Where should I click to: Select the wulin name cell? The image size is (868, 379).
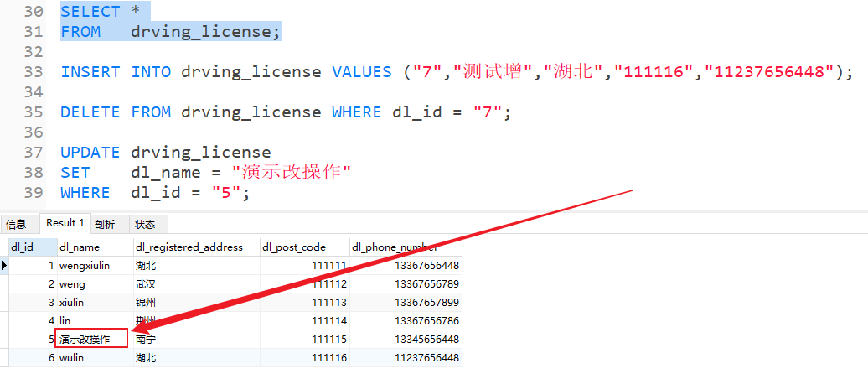click(96, 358)
